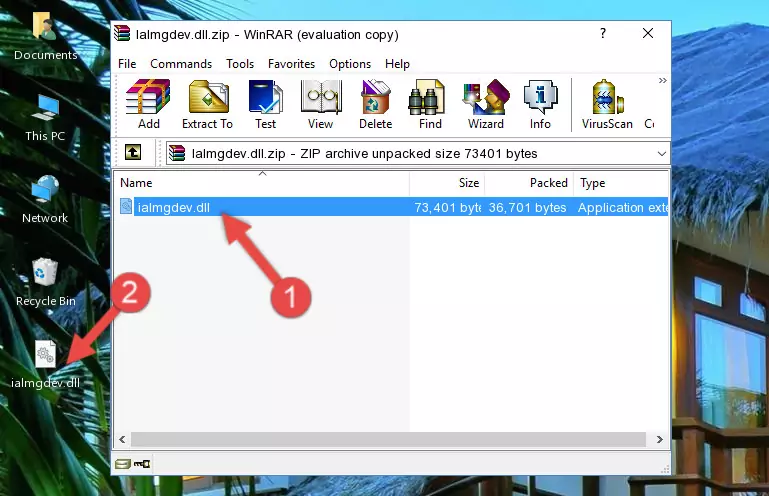The image size is (769, 496).
Task: Open the address bar path dropdown
Action: click(662, 154)
